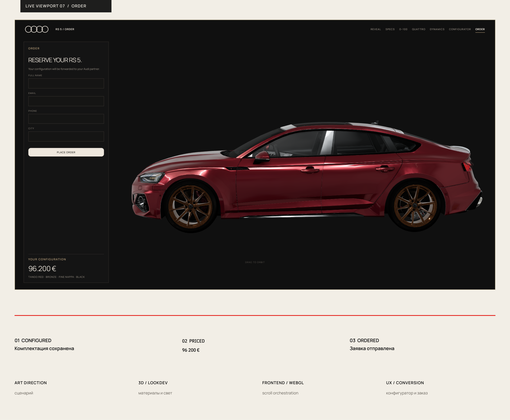Focus the Email input field
The height and width of the screenshot is (420, 510).
[66, 101]
